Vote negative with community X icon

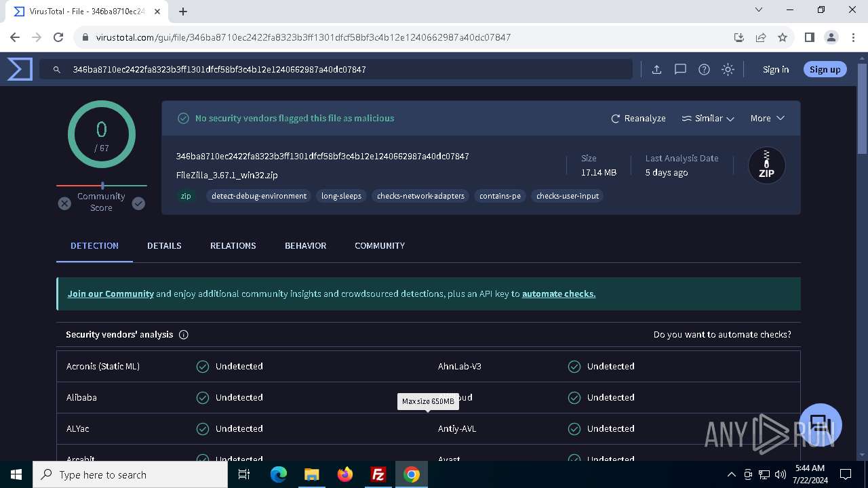pyautogui.click(x=64, y=203)
